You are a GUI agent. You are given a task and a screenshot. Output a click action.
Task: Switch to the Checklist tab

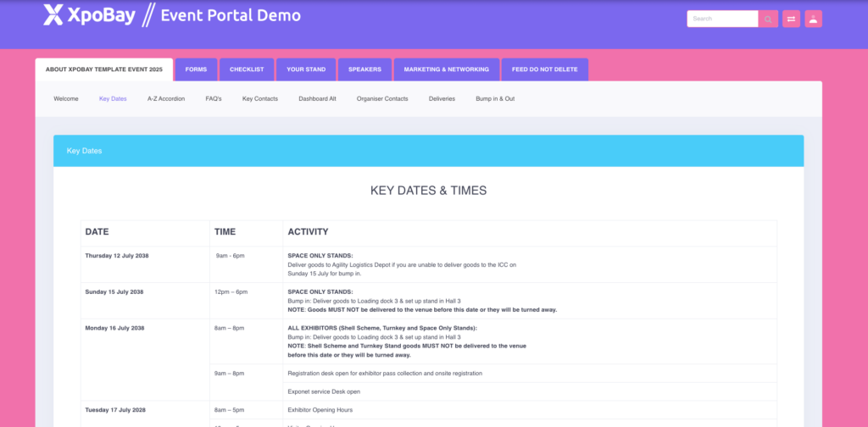tap(247, 69)
